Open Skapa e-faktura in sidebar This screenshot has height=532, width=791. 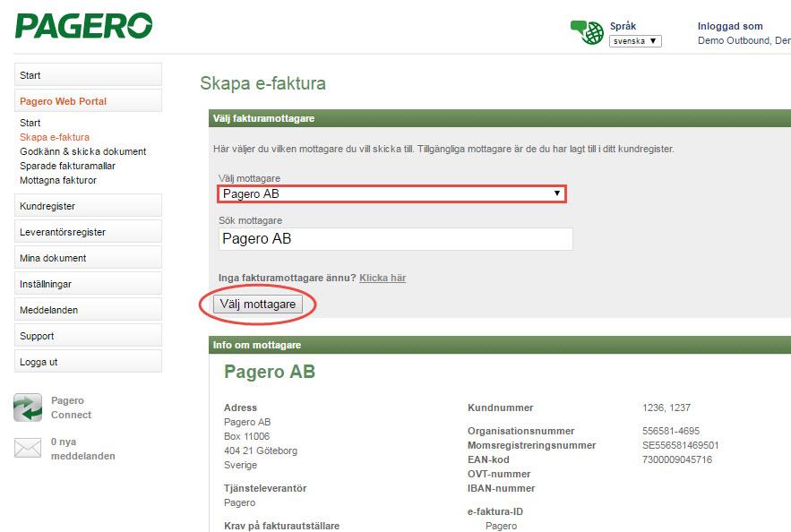pos(55,137)
